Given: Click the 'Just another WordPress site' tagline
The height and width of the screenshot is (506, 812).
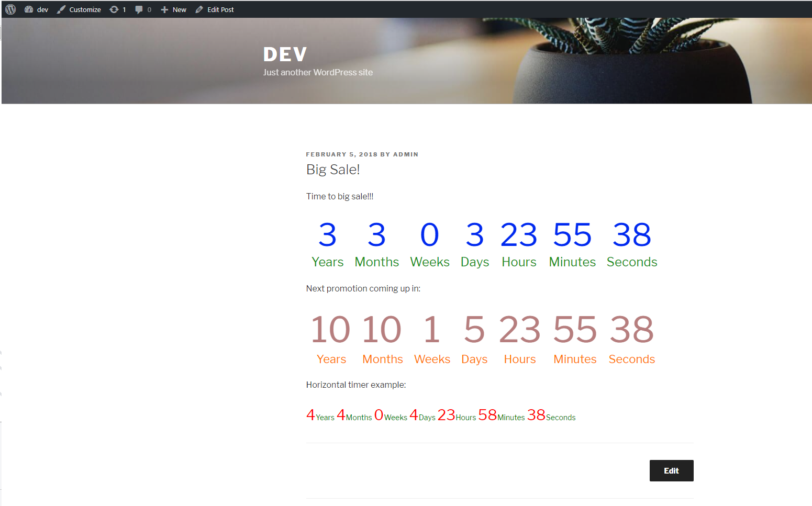Looking at the screenshot, I should pos(318,72).
